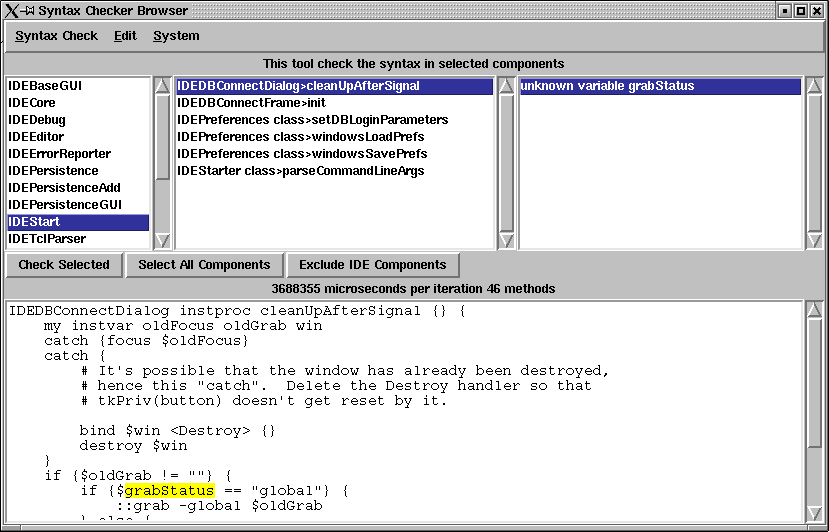Click method list scrollbar up arrow
Image resolution: width=829 pixels, height=532 pixels.
(x=506, y=86)
